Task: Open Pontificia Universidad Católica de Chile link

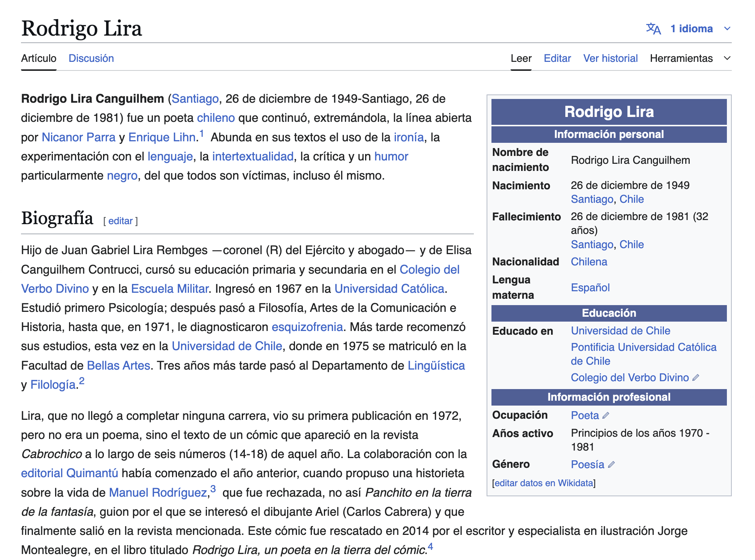Action: pyautogui.click(x=643, y=354)
